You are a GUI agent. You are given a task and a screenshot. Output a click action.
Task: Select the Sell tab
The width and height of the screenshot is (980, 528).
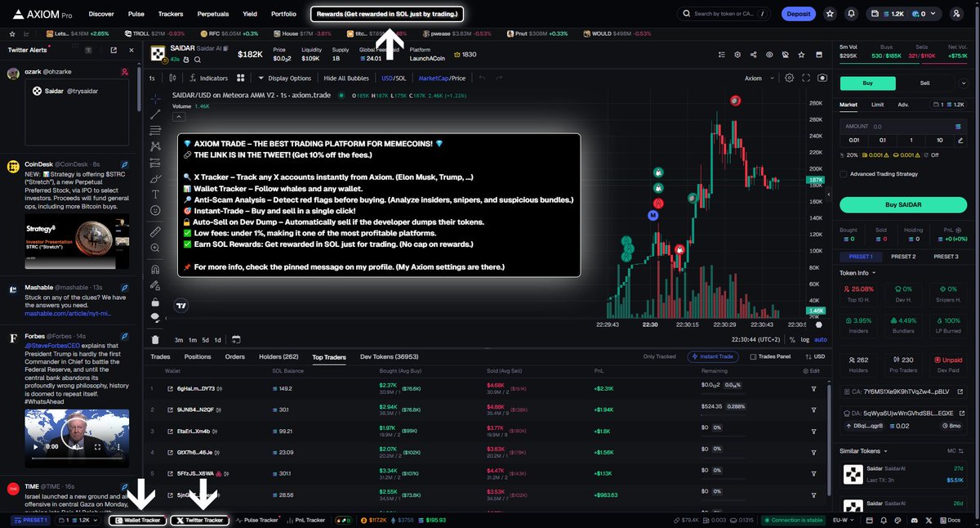(x=924, y=83)
